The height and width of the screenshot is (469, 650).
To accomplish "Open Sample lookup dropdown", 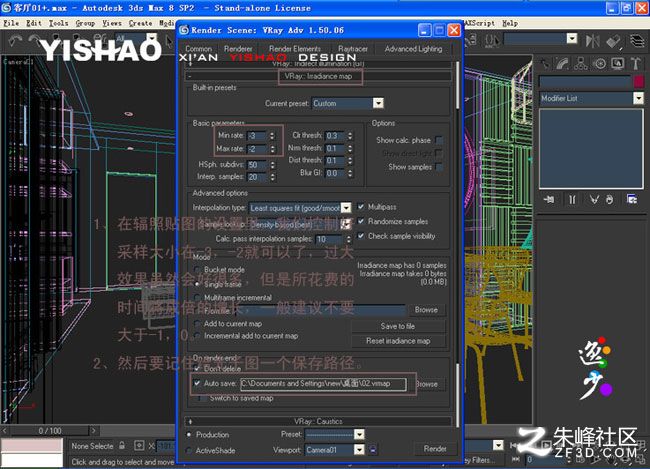I will click(346, 224).
